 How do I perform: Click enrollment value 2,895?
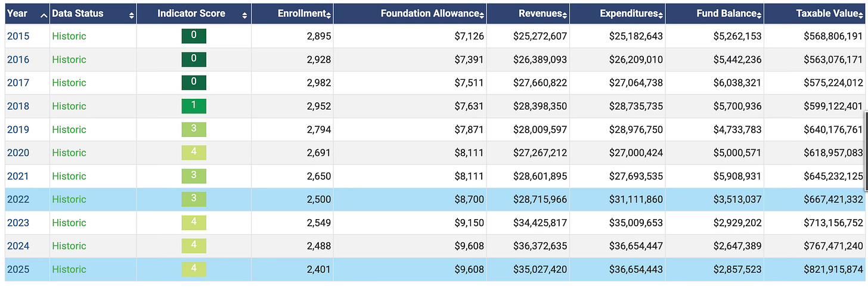(x=319, y=36)
